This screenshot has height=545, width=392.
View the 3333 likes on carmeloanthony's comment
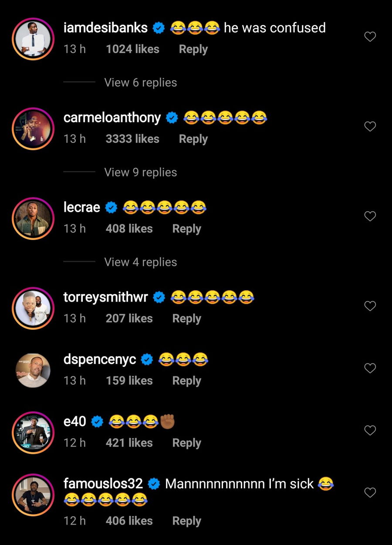point(132,139)
